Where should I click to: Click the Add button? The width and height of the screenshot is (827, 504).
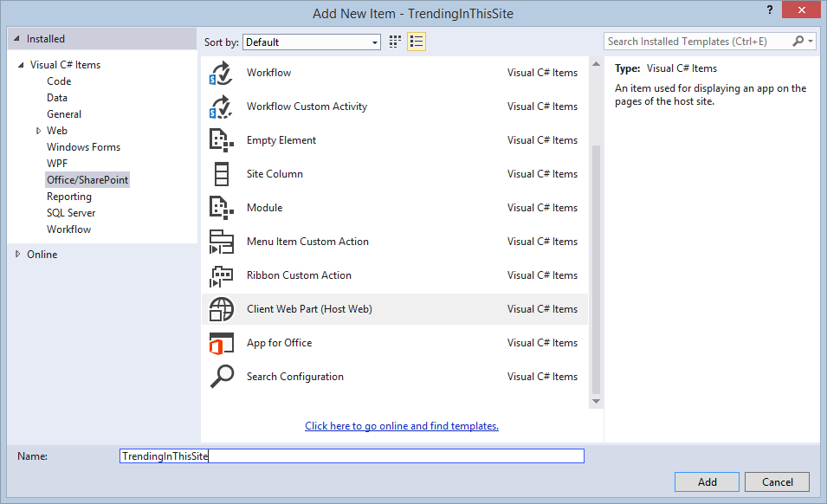[707, 481]
